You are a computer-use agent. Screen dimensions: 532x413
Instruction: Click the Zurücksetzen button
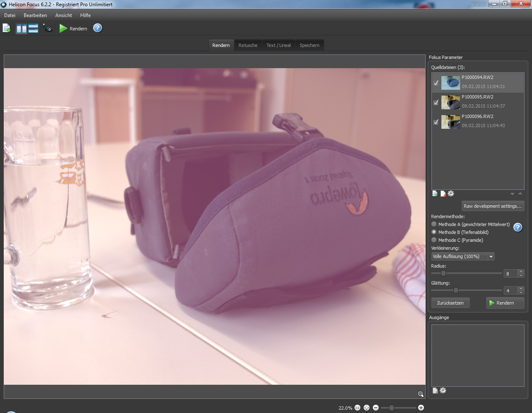tap(451, 303)
